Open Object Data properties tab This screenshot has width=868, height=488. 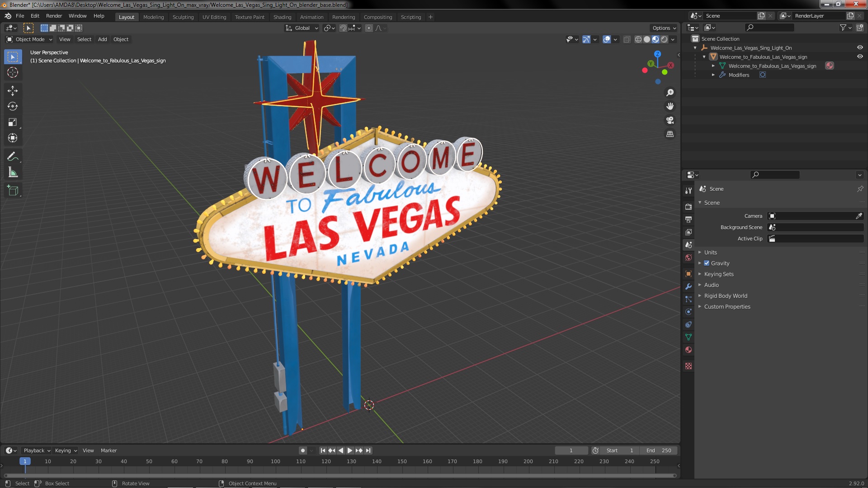(689, 337)
